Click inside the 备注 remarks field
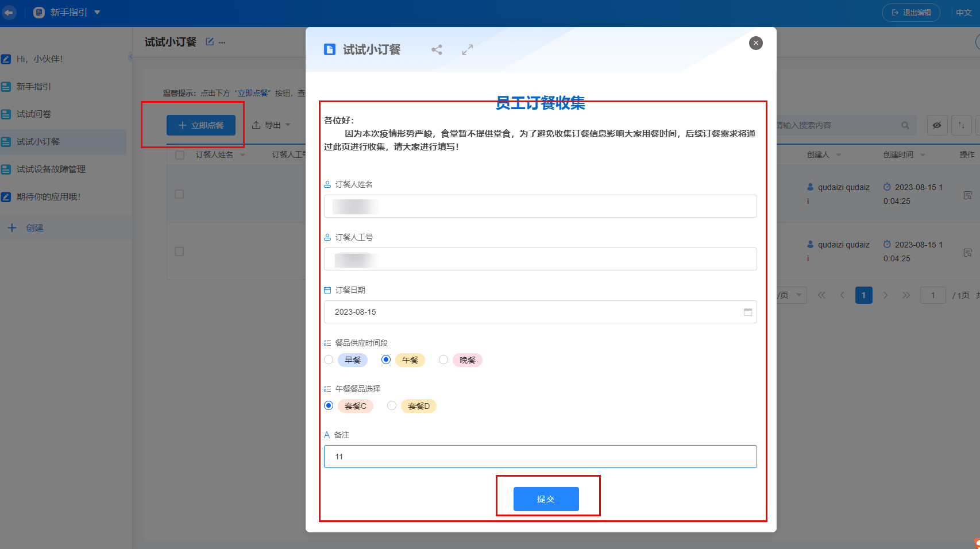 click(x=540, y=457)
